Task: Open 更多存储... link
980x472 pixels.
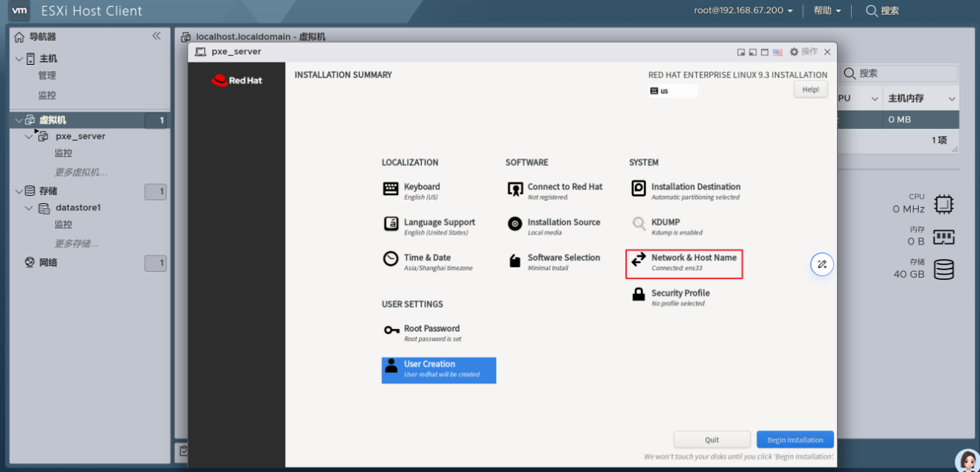Action: click(x=76, y=243)
